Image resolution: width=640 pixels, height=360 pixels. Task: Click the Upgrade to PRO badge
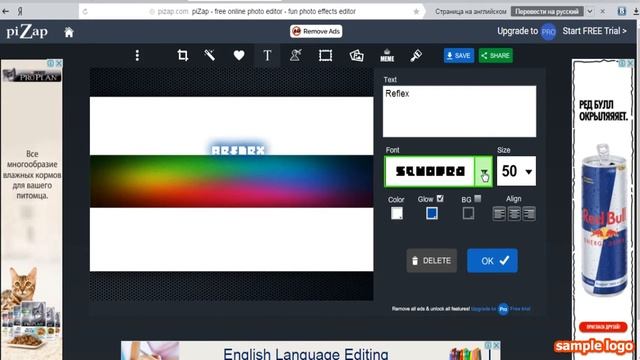(548, 31)
